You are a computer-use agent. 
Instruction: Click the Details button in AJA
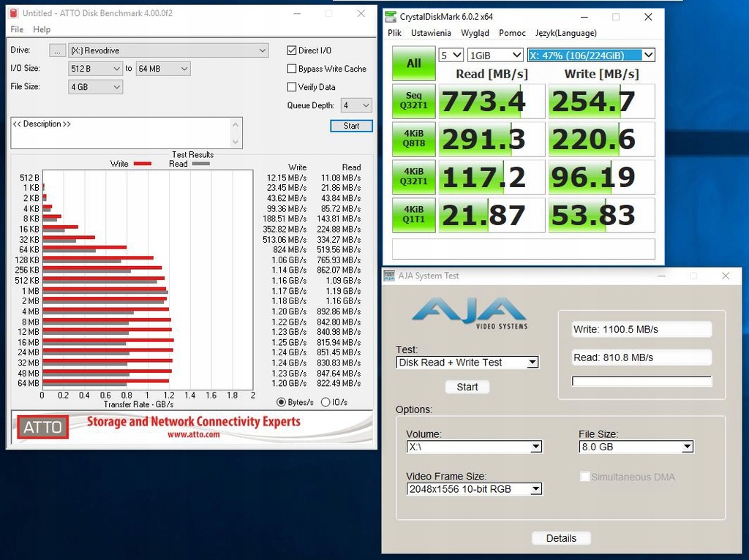tap(561, 538)
